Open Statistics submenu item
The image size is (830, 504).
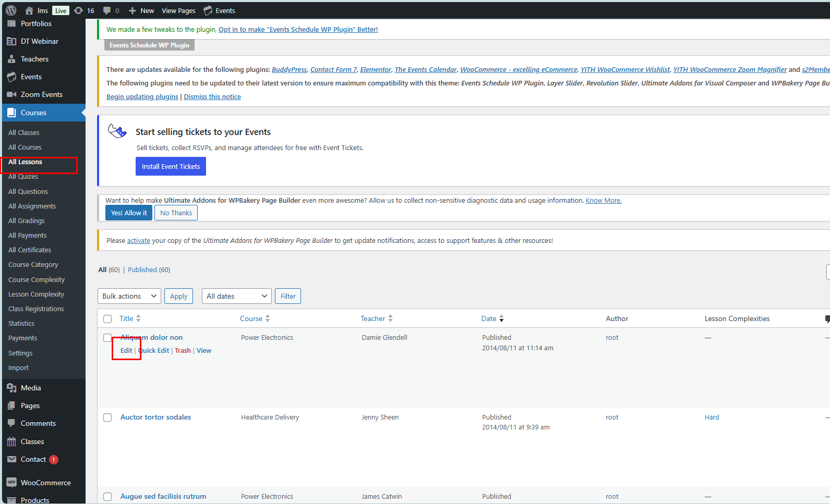pos(21,324)
